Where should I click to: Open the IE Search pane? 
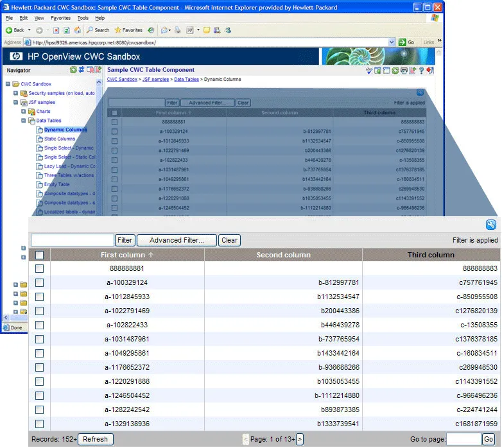pyautogui.click(x=98, y=30)
